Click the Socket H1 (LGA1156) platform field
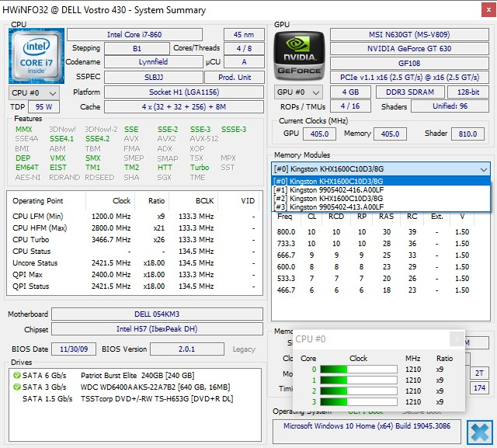The width and height of the screenshot is (497, 448). click(184, 92)
